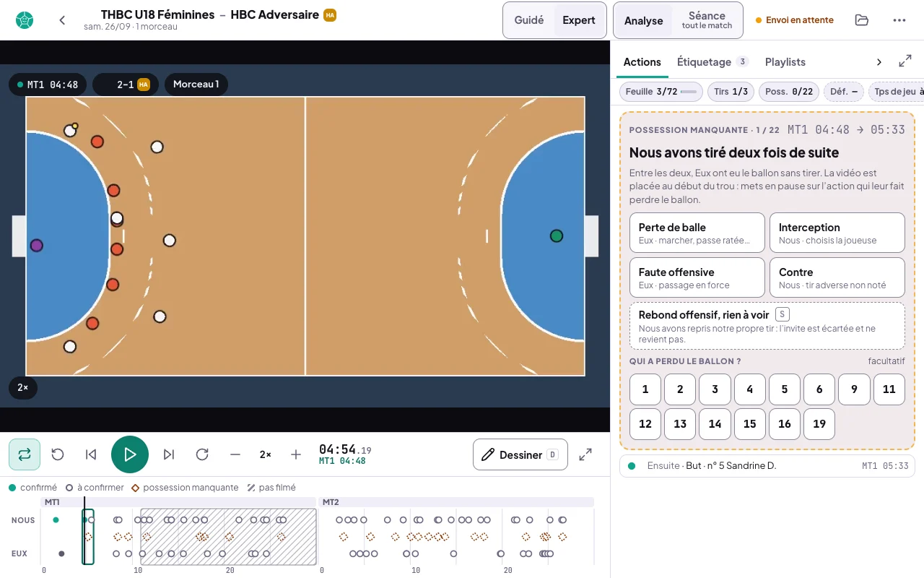Toggle the loop playback button
The height and width of the screenshot is (578, 924).
(25, 454)
